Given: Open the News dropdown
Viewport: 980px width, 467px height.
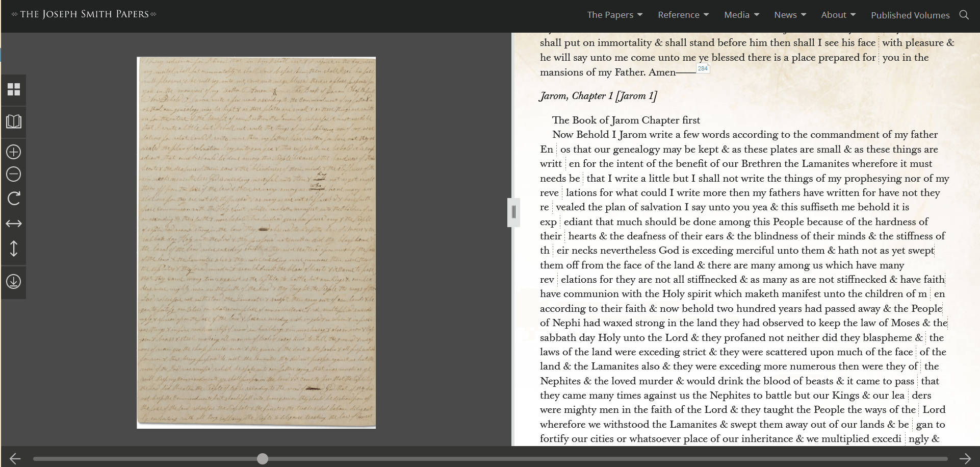Looking at the screenshot, I should click(x=789, y=15).
